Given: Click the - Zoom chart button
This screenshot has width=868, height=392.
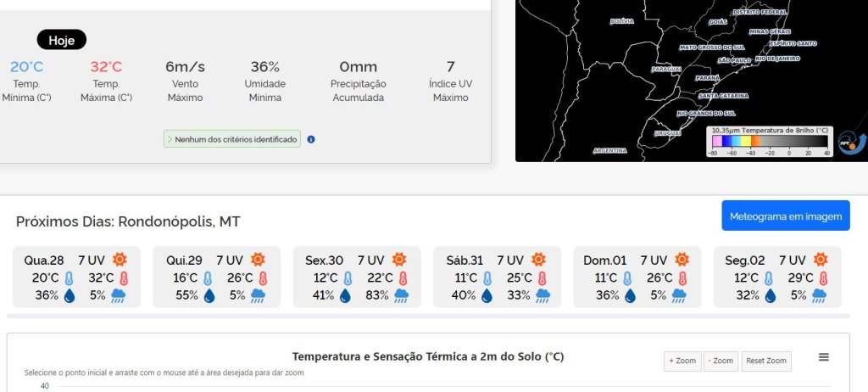Looking at the screenshot, I should point(721,361).
